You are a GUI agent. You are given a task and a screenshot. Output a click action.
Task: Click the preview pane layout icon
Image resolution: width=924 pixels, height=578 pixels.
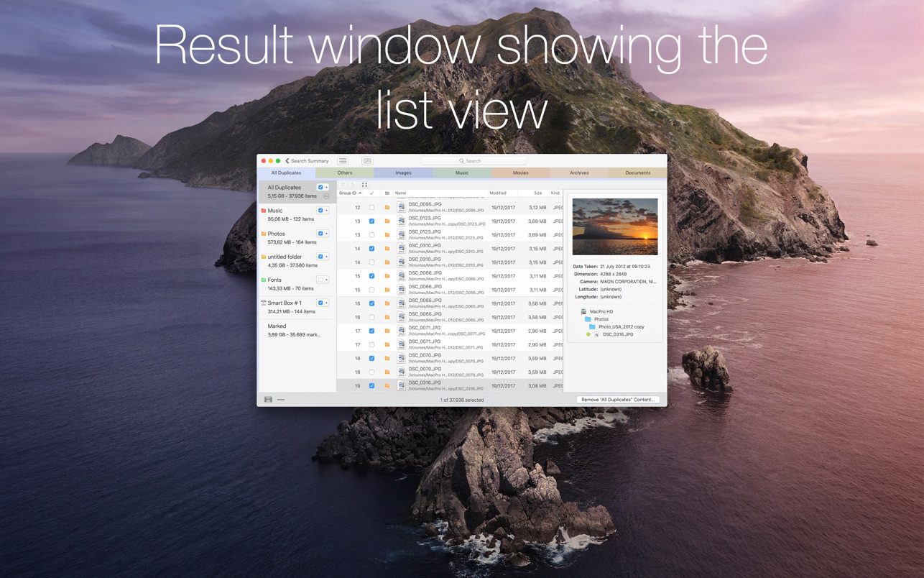(367, 161)
